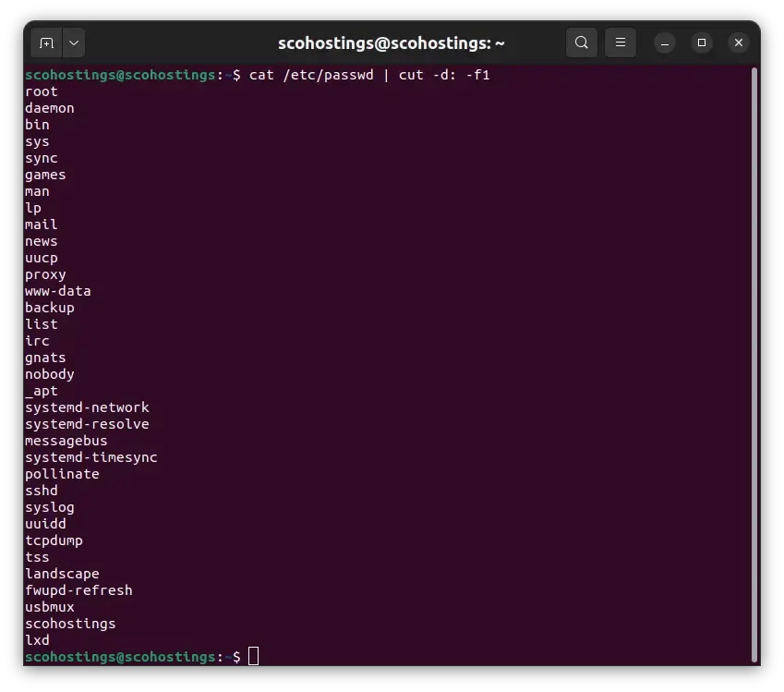Click the systemd-network line
Screen dimensions: 784x692
pos(87,407)
